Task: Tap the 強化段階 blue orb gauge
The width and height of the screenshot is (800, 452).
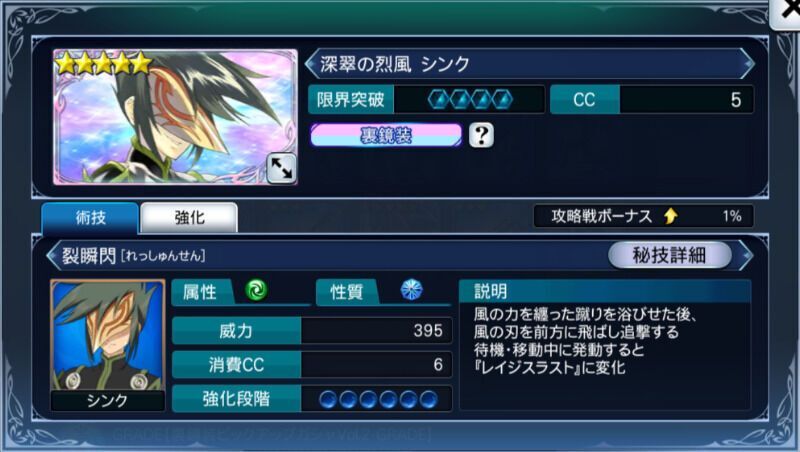Action: pos(377,399)
